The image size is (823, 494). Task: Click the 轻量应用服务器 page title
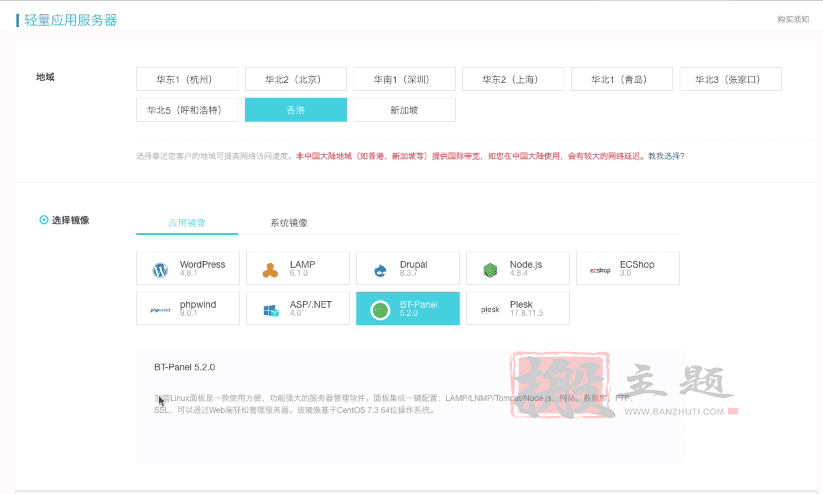(70, 20)
